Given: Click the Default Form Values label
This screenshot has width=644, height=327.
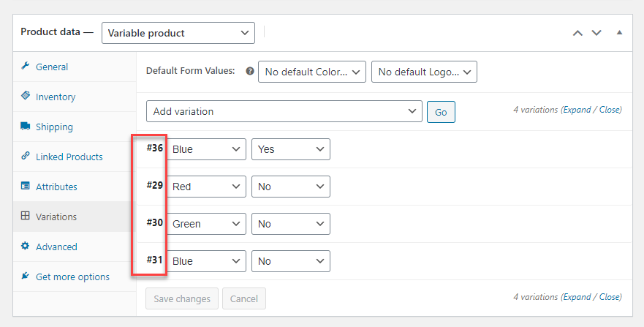Looking at the screenshot, I should click(191, 71).
